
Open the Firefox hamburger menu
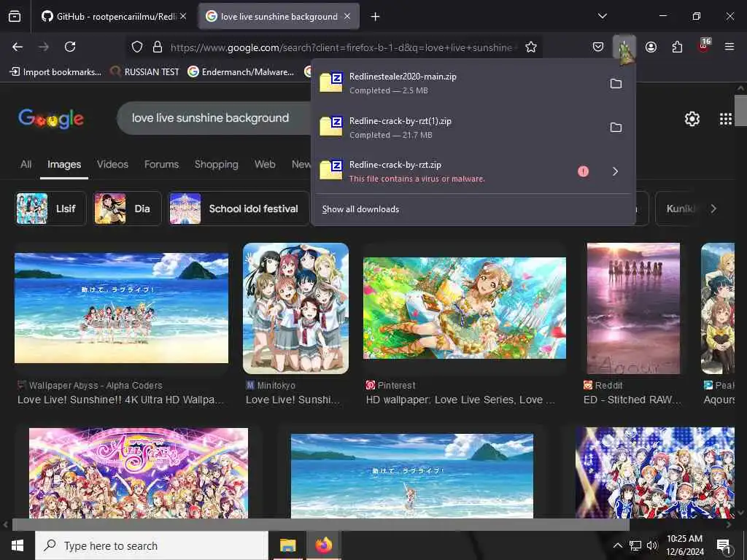click(x=729, y=47)
